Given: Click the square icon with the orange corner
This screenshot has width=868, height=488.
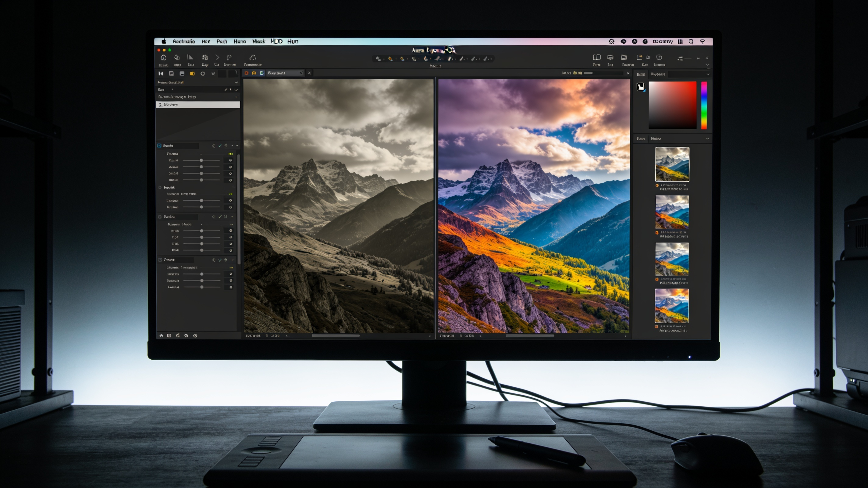Looking at the screenshot, I should click(639, 57).
